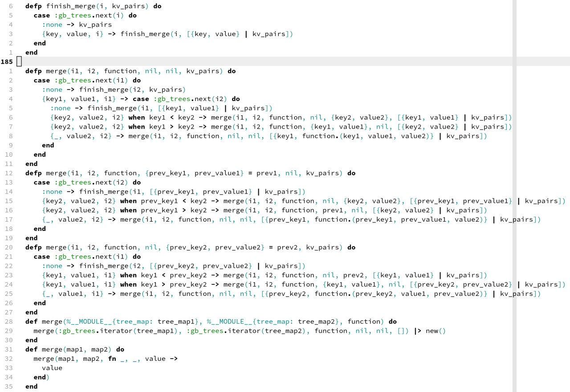
Task: Click relative line number 31 in gutter
Action: point(9,349)
